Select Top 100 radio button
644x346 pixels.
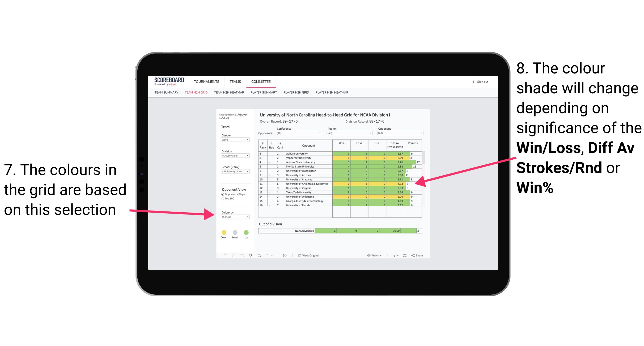coord(223,199)
